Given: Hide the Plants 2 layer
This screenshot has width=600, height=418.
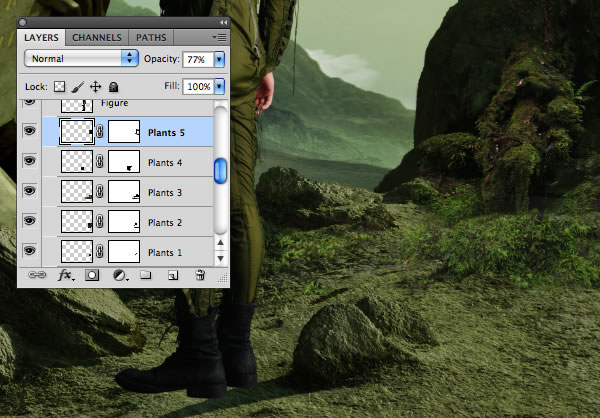Looking at the screenshot, I should 29,220.
